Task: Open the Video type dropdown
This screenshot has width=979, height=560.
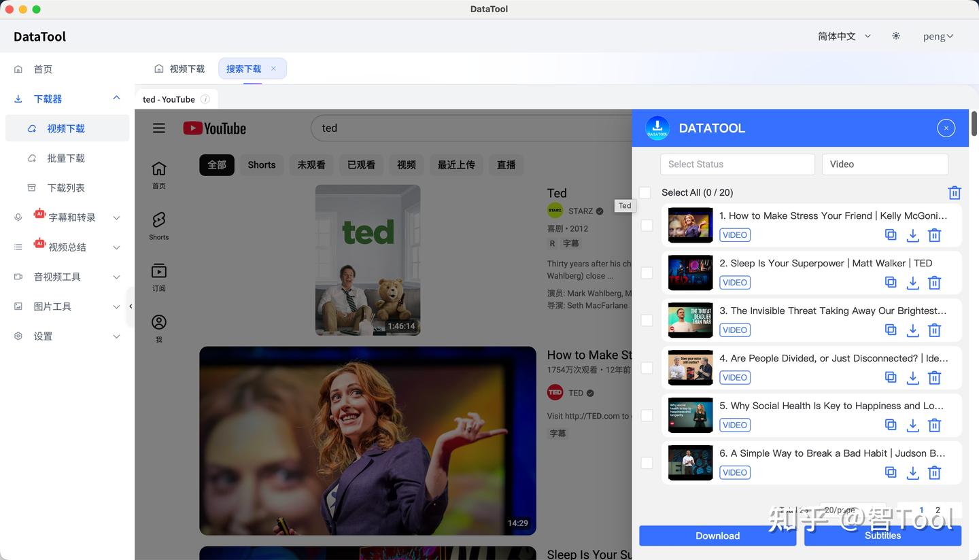Action: click(x=885, y=164)
